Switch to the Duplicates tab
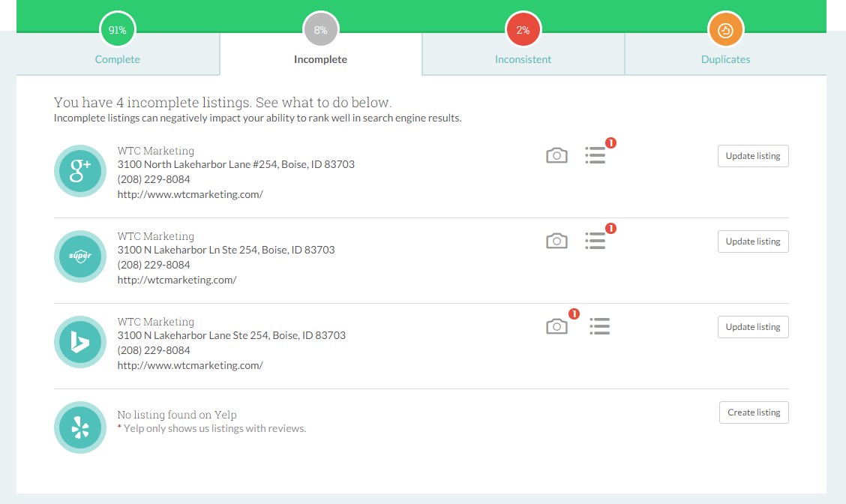846x504 pixels. pyautogui.click(x=725, y=59)
